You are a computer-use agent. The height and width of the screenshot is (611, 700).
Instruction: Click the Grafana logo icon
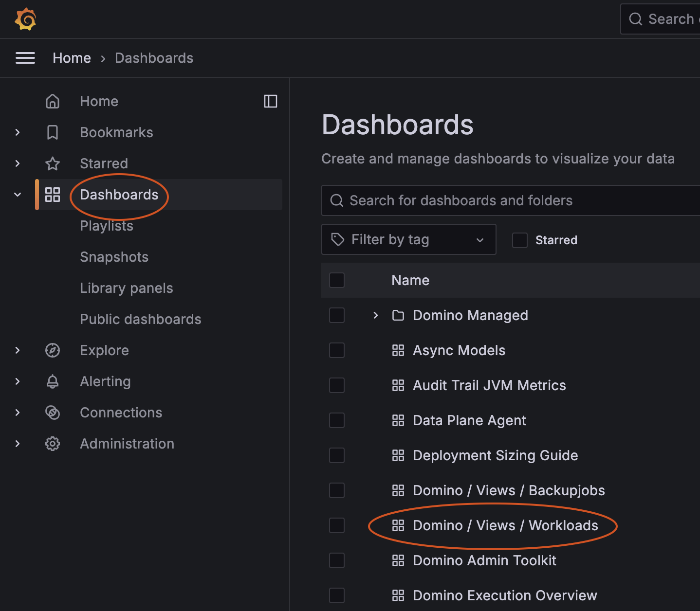pos(26,19)
